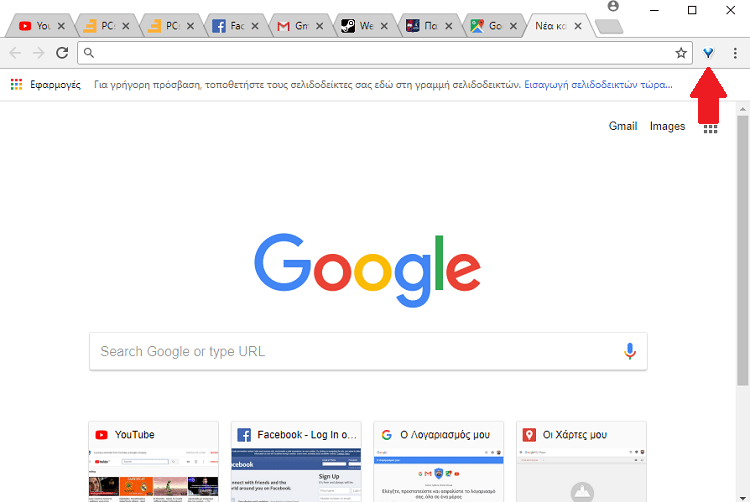
Task: Switch to the second PC tab
Action: click(x=170, y=26)
